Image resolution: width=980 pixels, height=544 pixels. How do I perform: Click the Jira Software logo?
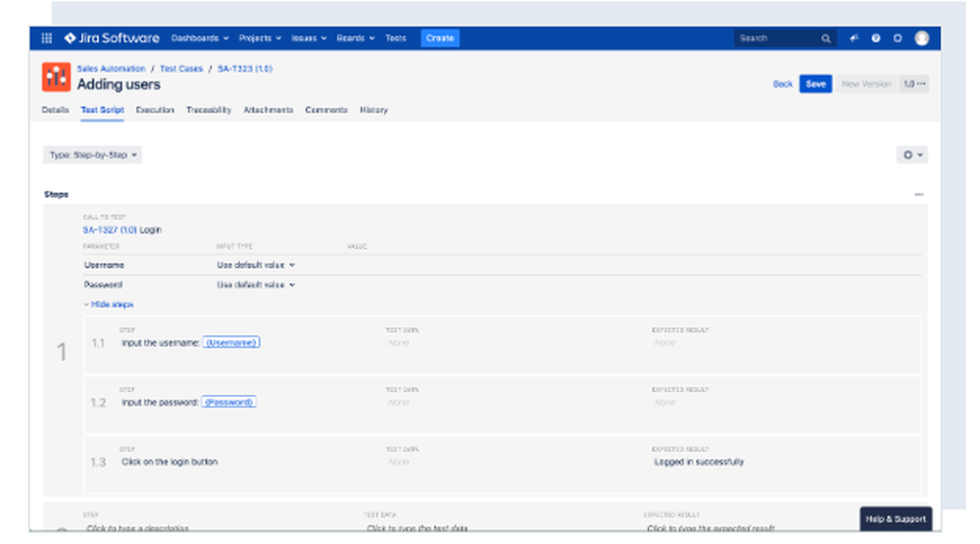[x=112, y=38]
